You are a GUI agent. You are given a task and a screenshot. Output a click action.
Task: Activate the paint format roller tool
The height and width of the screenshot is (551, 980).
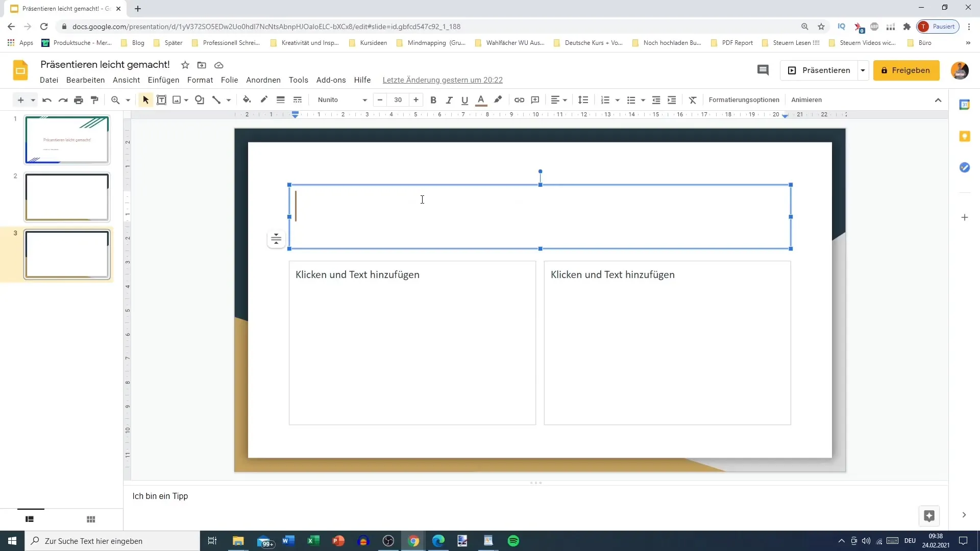tap(94, 100)
